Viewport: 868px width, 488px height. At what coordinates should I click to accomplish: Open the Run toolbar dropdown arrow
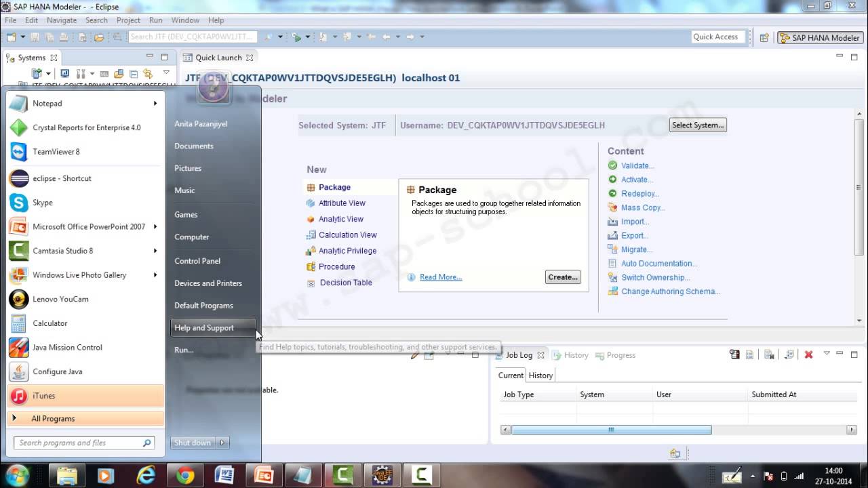(x=307, y=37)
